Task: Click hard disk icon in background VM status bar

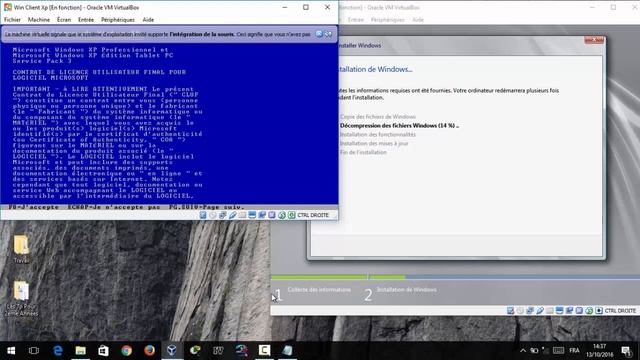Action: coord(510,311)
